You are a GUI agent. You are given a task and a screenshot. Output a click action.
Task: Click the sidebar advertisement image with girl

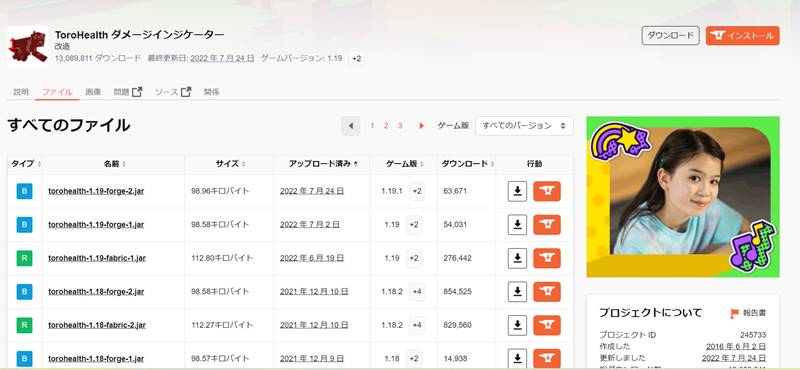[x=683, y=197]
